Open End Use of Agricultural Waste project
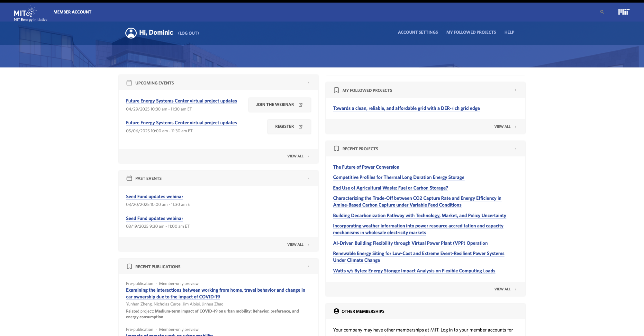644x336 pixels. [x=391, y=188]
